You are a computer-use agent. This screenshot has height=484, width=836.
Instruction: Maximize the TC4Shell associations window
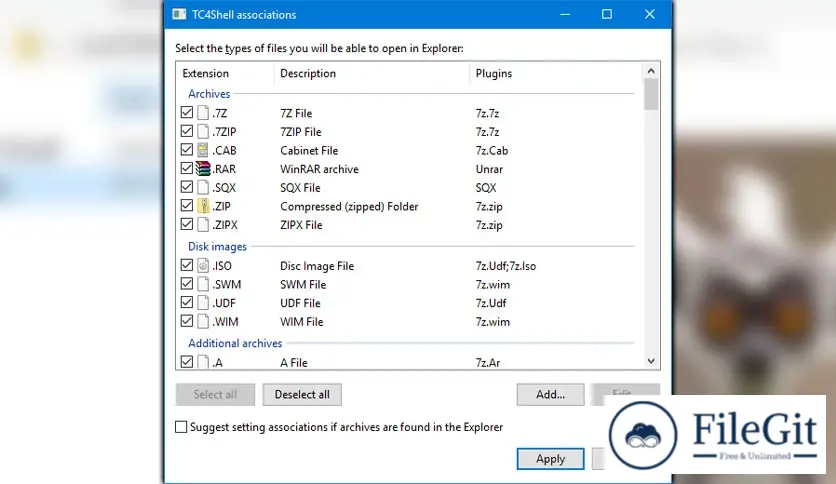point(607,14)
